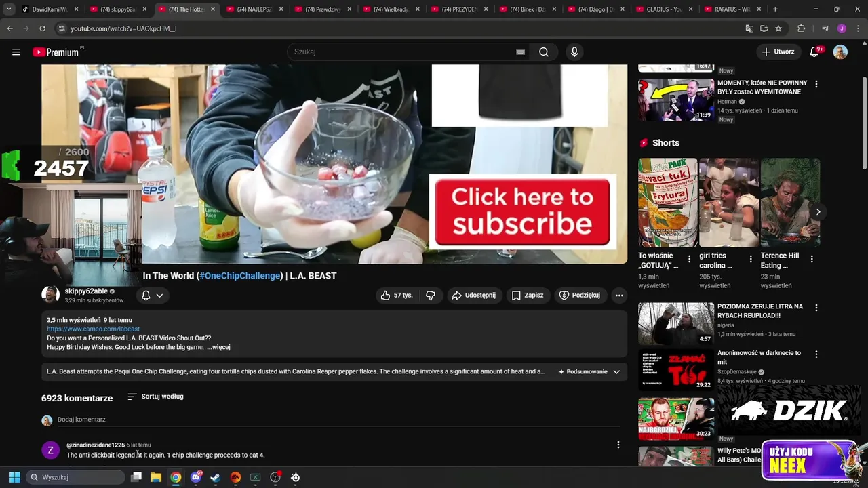Save the video with 'Zapisz' button
The width and height of the screenshot is (868, 488).
coord(528,296)
